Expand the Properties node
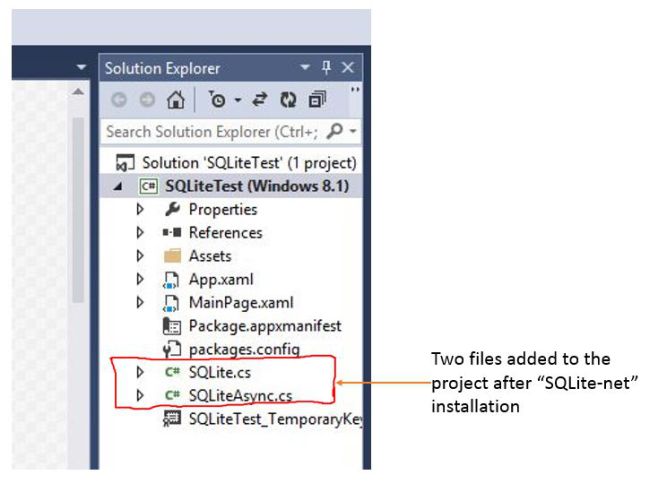The image size is (650, 492). 140,209
